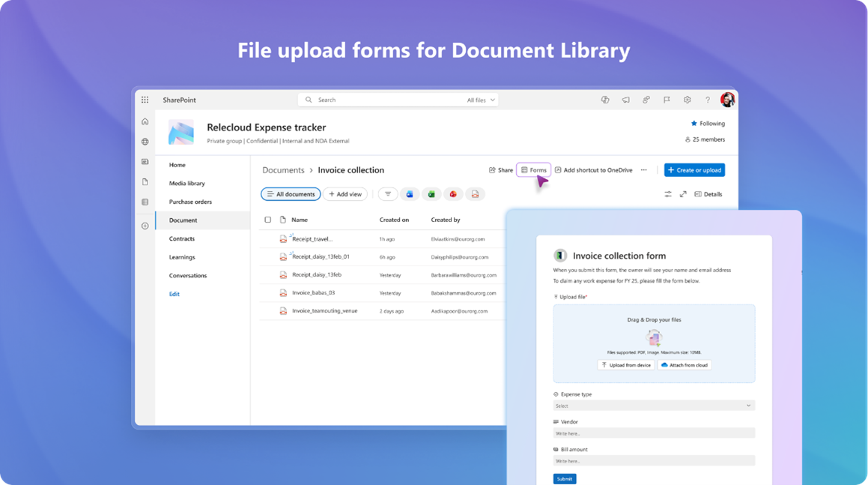The width and height of the screenshot is (868, 485).
Task: Open the Invoice_babas_03 file
Action: click(313, 292)
